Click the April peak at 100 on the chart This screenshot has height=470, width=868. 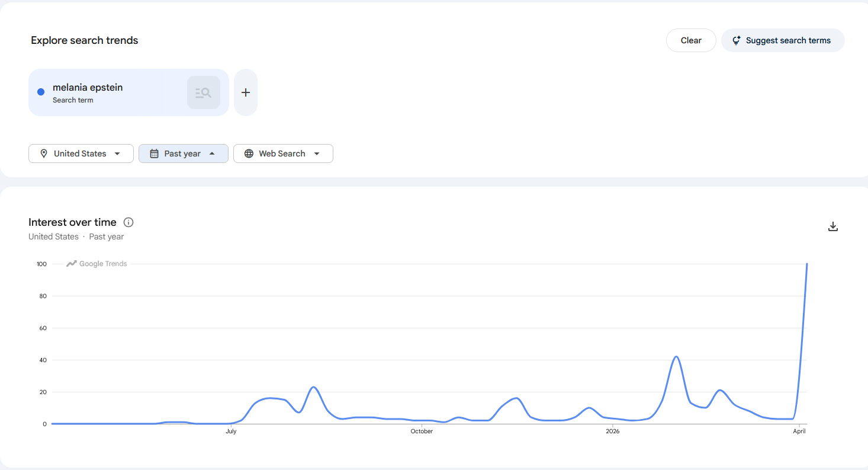[807, 264]
